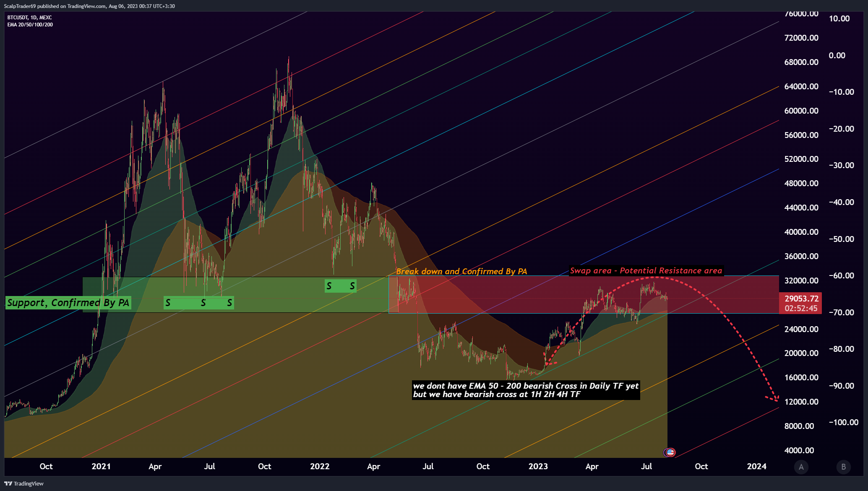Select the 'Break down and Confirmed By PA' annotation
868x491 pixels.
point(461,271)
